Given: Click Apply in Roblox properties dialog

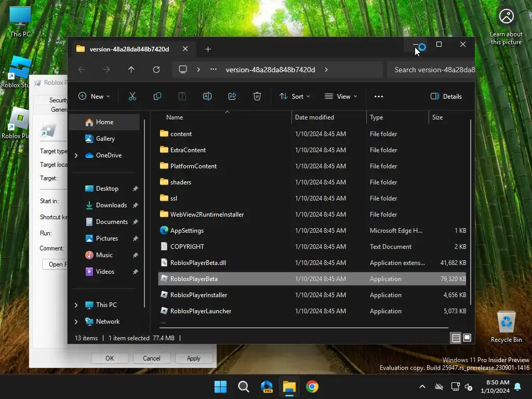Looking at the screenshot, I should coord(193,358).
